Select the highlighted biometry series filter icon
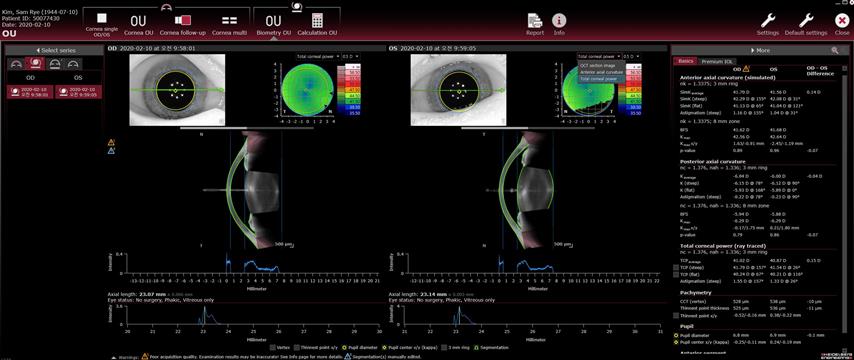This screenshot has width=854, height=360. coord(35,64)
